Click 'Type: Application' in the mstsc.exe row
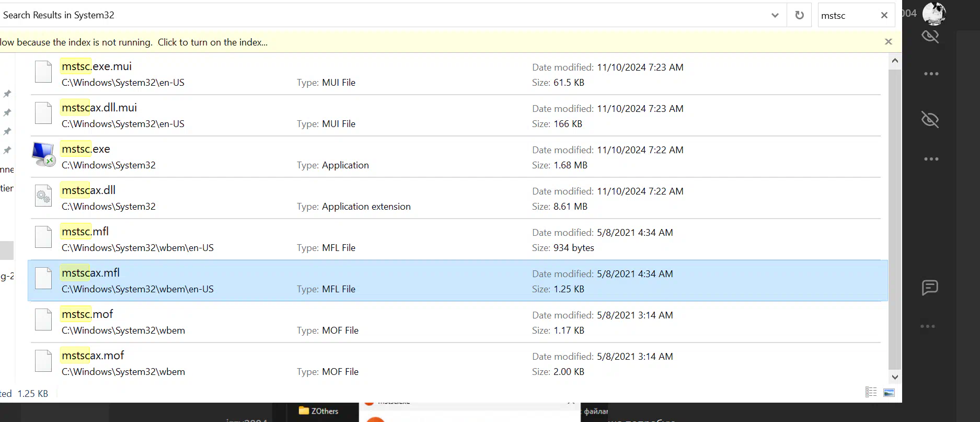Viewport: 980px width, 422px height. pos(332,165)
